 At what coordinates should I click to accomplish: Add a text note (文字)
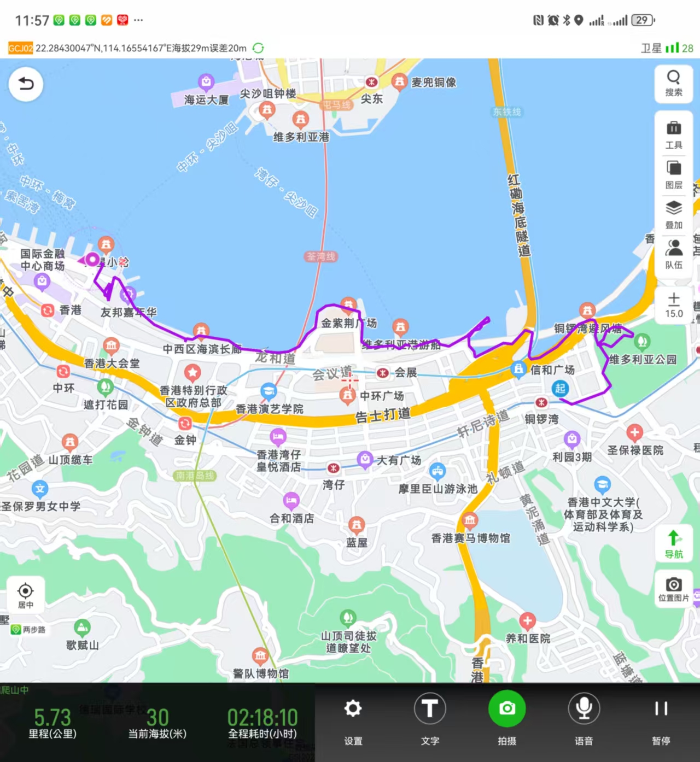click(430, 717)
